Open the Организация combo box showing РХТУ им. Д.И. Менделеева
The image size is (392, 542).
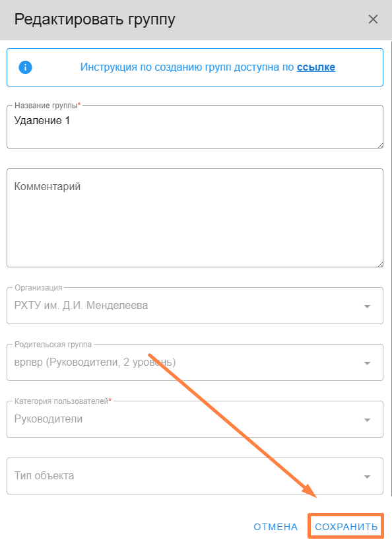point(195,306)
